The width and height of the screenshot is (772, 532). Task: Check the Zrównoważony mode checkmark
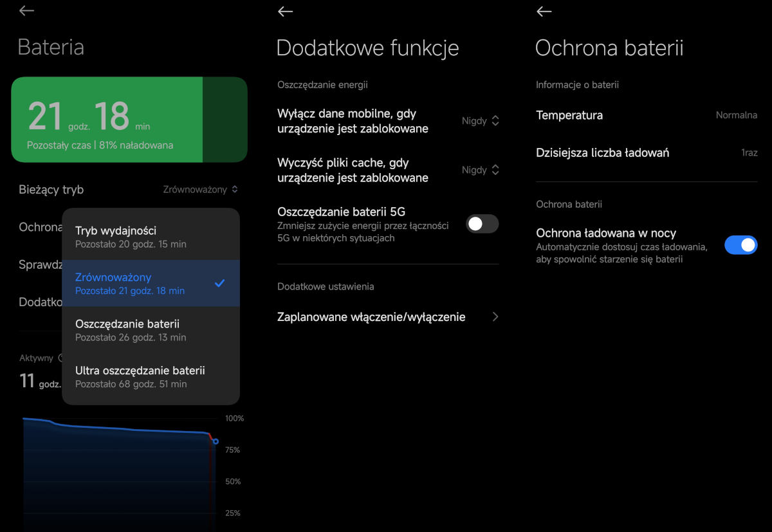click(x=220, y=283)
